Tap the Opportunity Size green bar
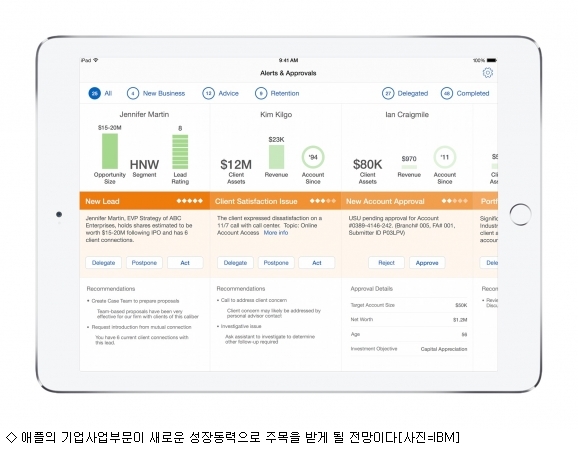Image resolution: width=578 pixels, height=449 pixels. [x=110, y=151]
